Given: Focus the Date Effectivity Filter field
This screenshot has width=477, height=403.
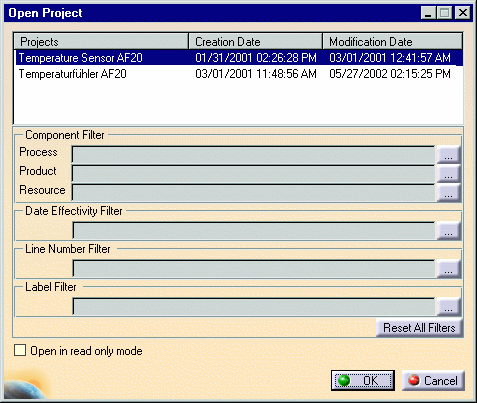Looking at the screenshot, I should coord(254,231).
